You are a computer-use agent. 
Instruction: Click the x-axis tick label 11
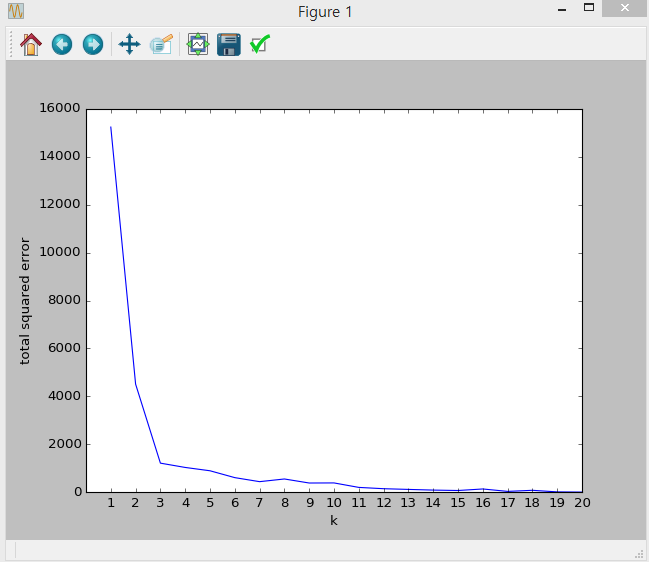(358, 503)
